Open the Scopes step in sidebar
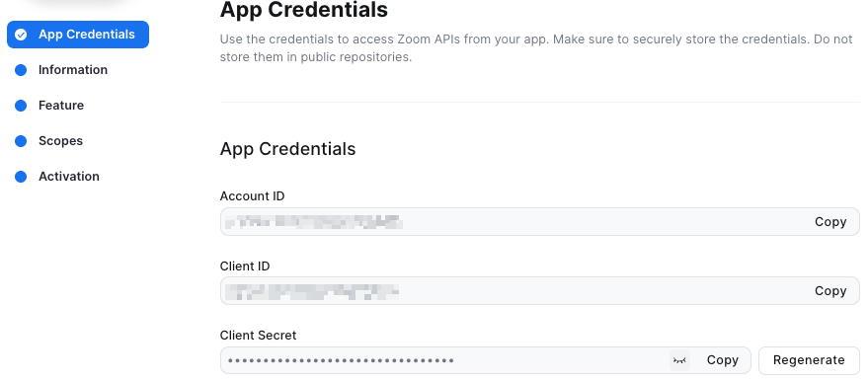Image resolution: width=868 pixels, height=382 pixels. coord(60,140)
